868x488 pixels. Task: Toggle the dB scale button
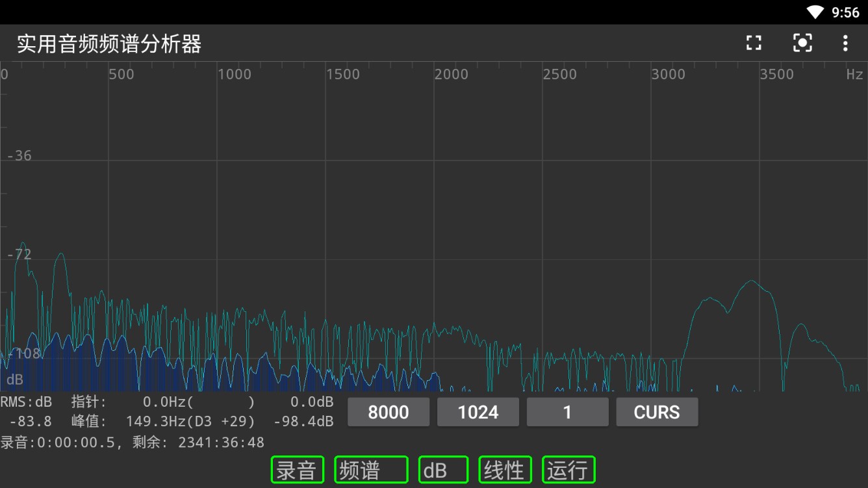(x=443, y=470)
